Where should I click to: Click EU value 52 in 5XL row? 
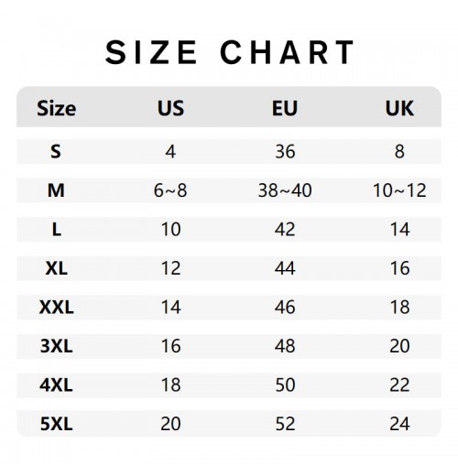(285, 424)
